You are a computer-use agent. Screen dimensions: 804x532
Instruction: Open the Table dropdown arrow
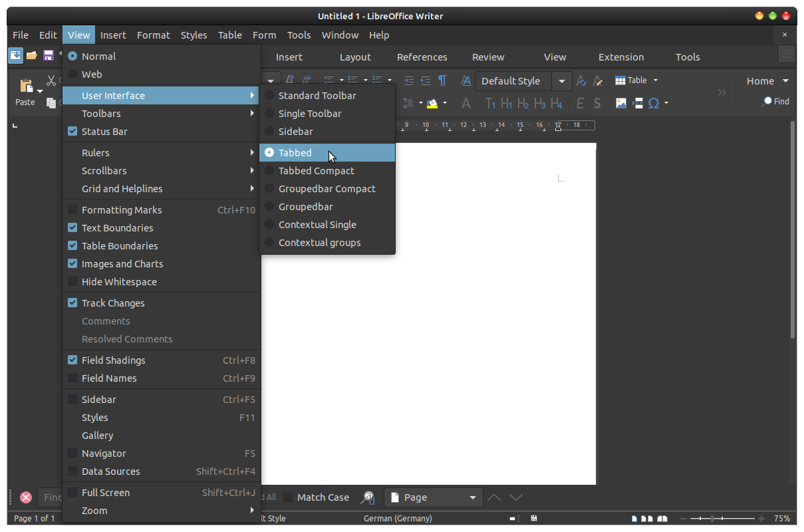[656, 80]
